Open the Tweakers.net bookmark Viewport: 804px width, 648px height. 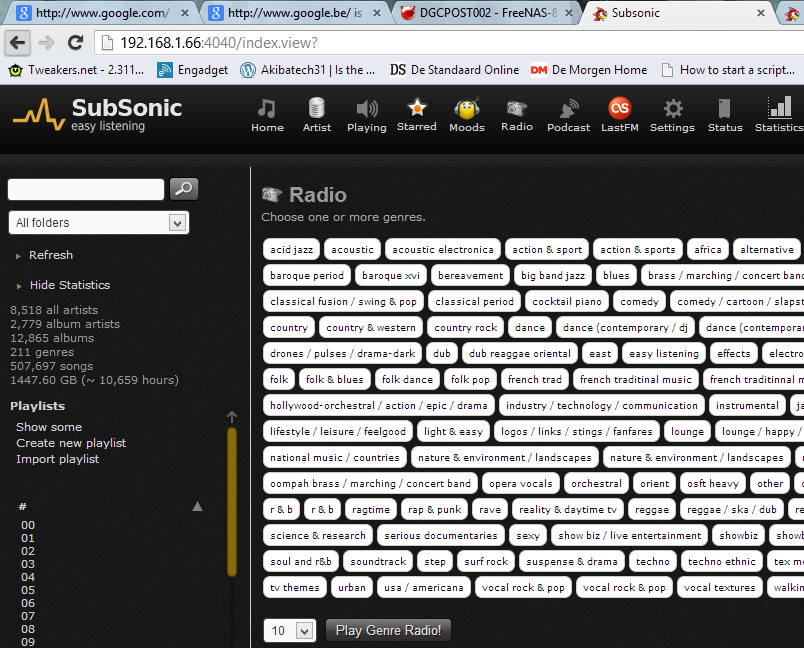(77, 70)
